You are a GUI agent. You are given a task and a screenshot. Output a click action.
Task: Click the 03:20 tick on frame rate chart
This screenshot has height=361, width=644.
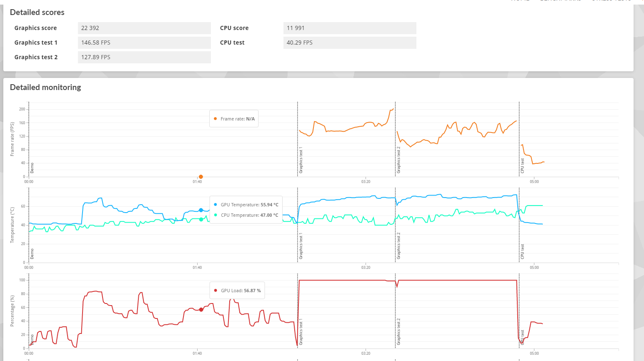pos(366,181)
